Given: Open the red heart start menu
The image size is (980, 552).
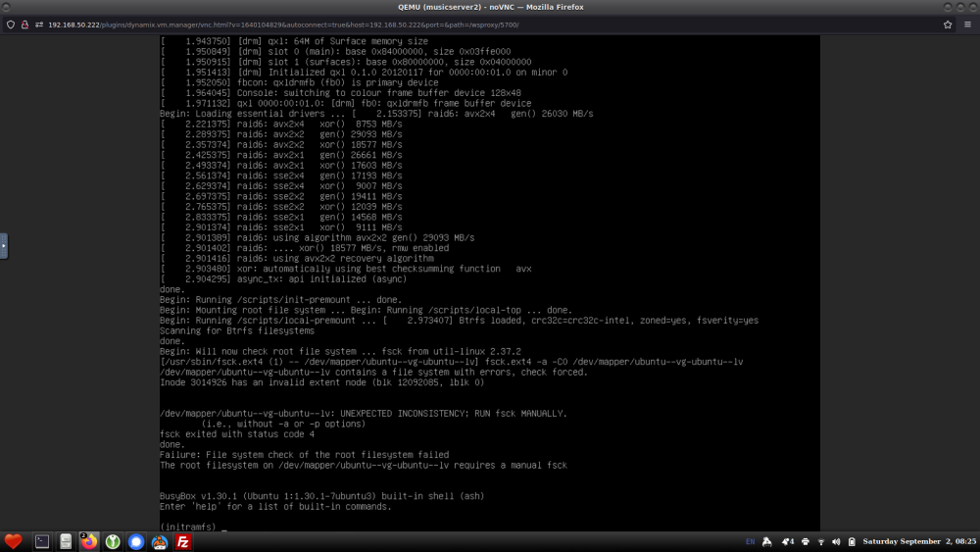Looking at the screenshot, I should 13,541.
